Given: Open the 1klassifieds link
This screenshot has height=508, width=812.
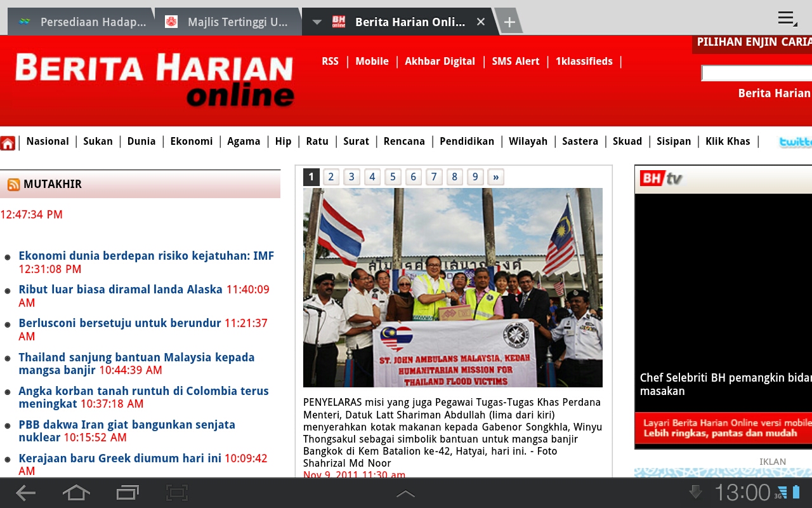Looking at the screenshot, I should pos(584,61).
